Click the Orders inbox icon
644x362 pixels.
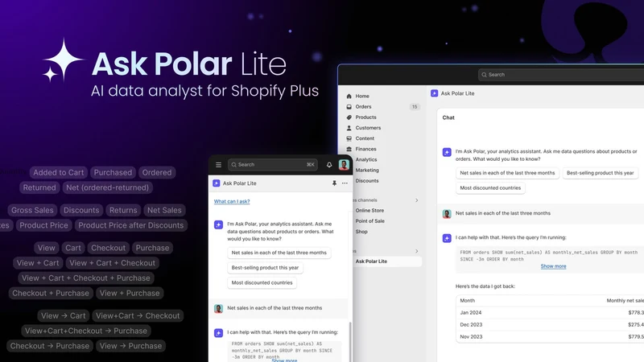pyautogui.click(x=349, y=107)
